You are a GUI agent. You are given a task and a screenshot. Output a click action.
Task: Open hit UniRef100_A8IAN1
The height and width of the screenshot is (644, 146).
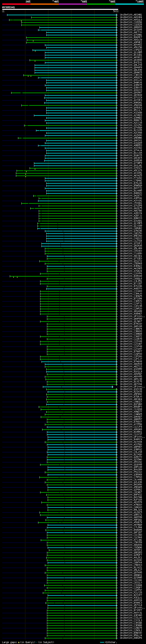pos(131,15)
